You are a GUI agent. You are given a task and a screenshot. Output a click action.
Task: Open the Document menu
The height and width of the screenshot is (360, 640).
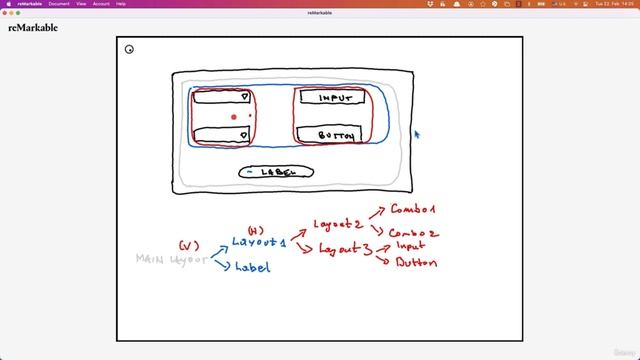[59, 4]
